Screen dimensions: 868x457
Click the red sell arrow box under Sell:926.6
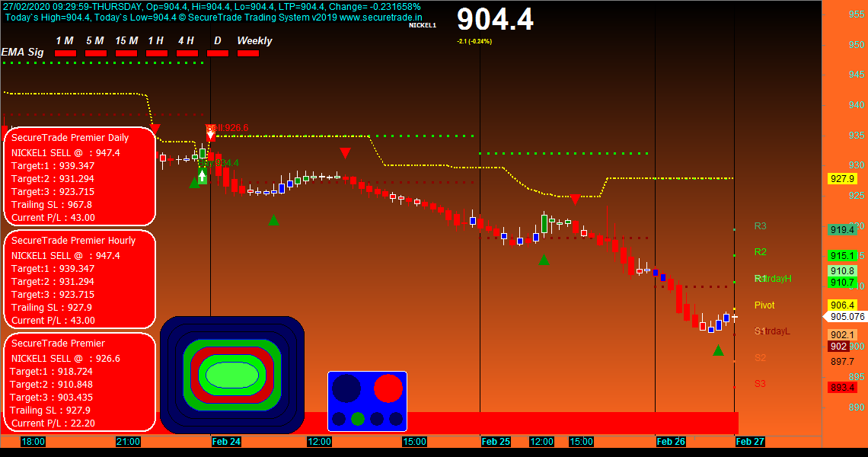(210, 133)
